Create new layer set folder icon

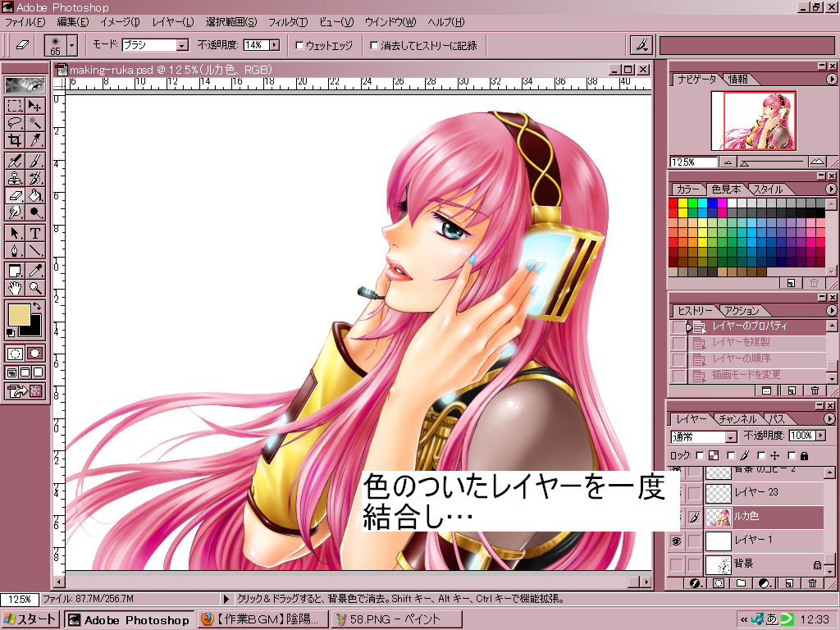[741, 583]
